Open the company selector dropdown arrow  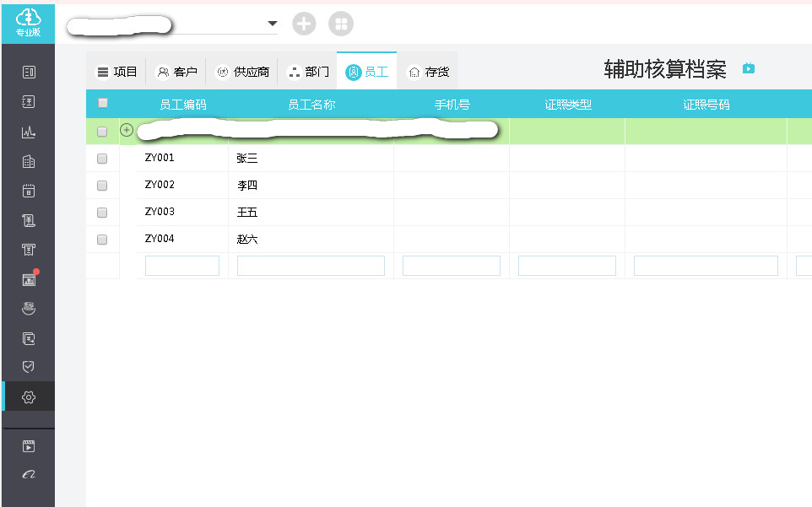tap(272, 24)
